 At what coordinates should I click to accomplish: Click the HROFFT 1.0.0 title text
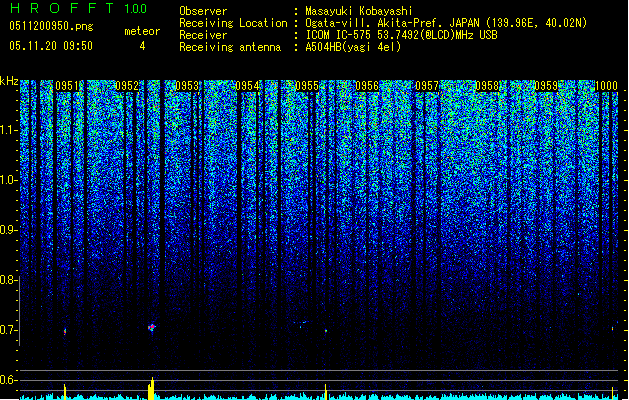pos(79,8)
